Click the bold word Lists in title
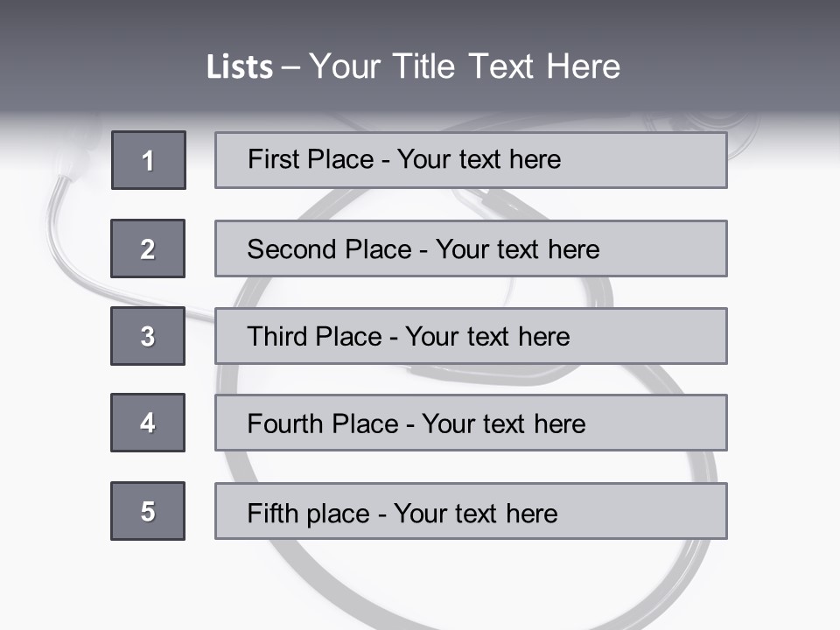The image size is (840, 630). [240, 67]
